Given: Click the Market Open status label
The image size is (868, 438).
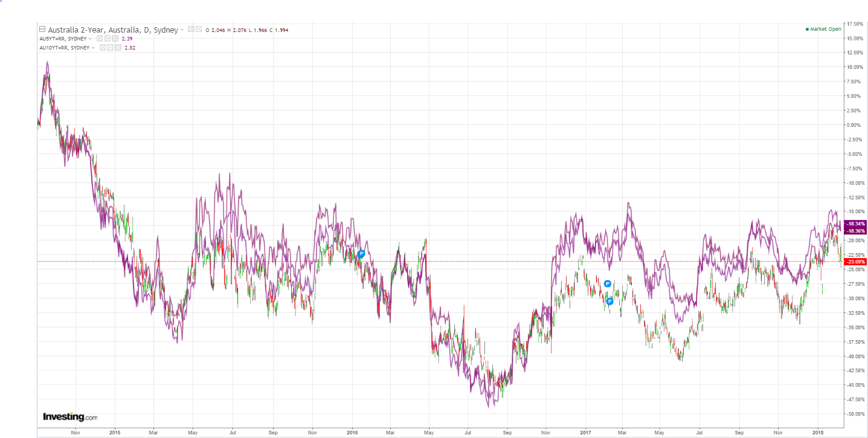Looking at the screenshot, I should pos(825,29).
